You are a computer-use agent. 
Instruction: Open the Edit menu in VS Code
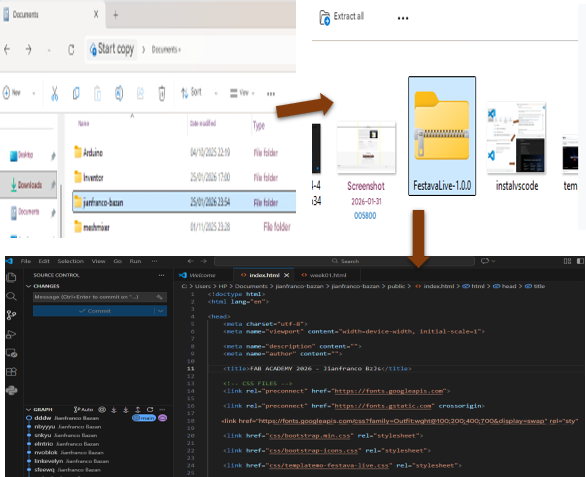pyautogui.click(x=44, y=261)
